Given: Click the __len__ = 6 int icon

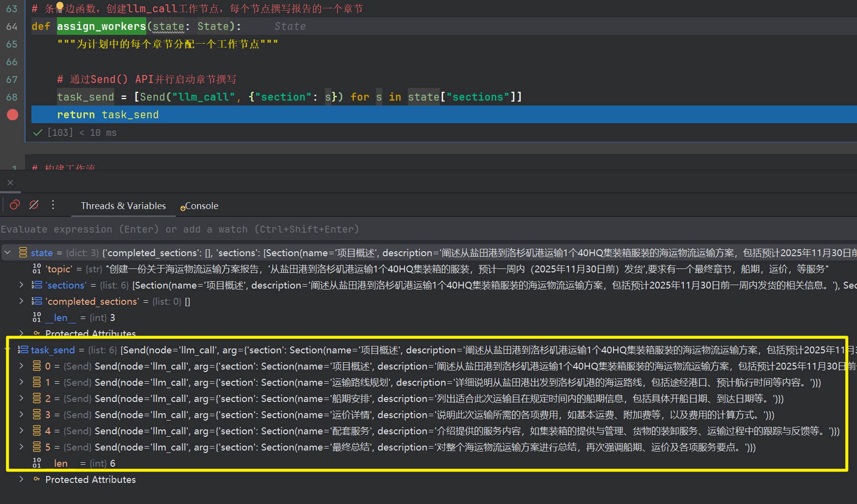Looking at the screenshot, I should click(37, 463).
